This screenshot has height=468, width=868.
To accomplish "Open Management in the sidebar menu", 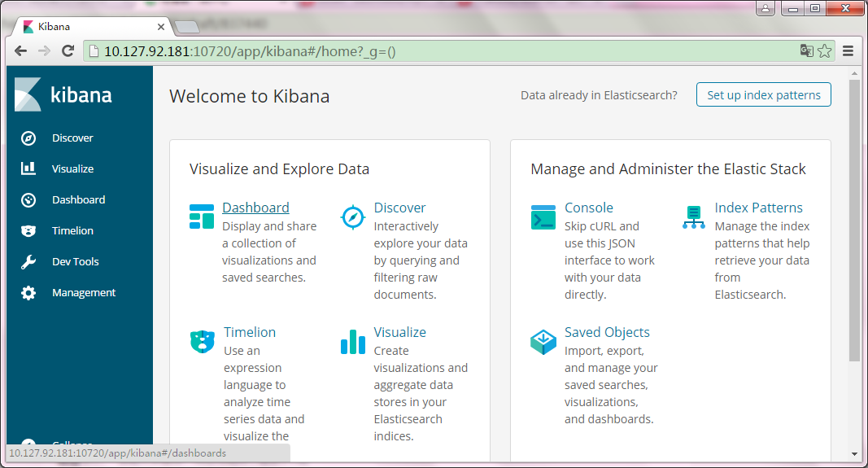I will [84, 293].
